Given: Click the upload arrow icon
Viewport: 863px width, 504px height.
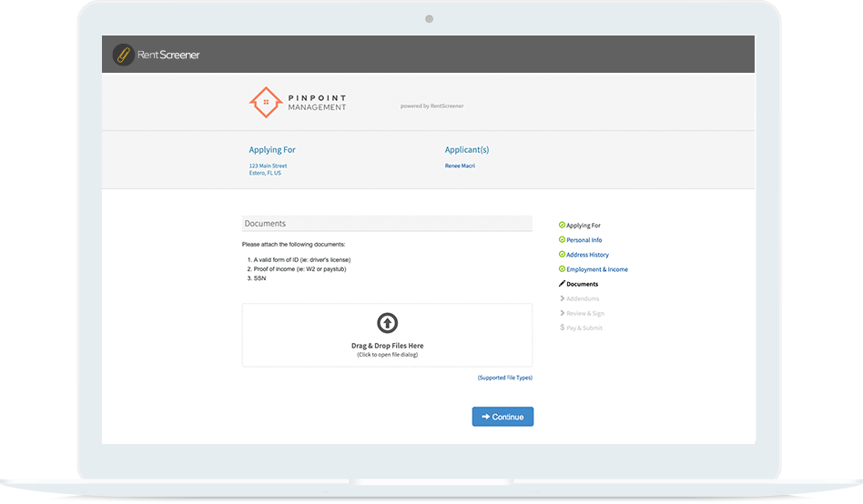Looking at the screenshot, I should click(387, 322).
